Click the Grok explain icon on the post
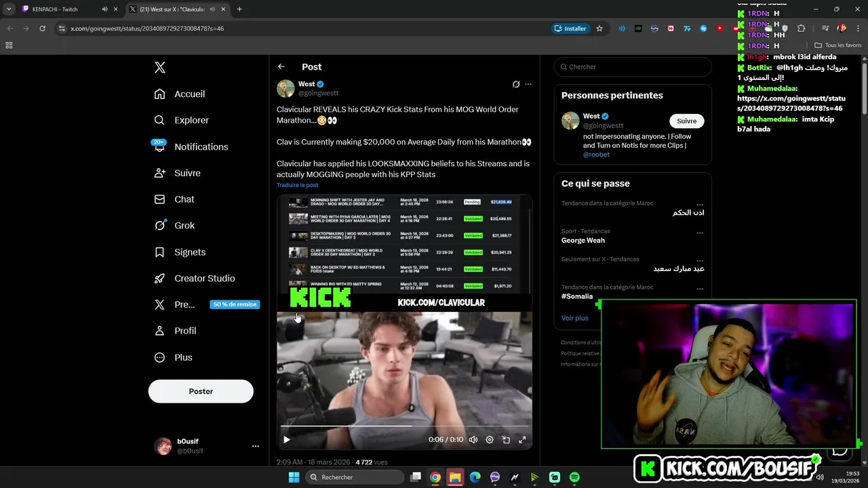The width and height of the screenshot is (868, 488). coord(516,84)
